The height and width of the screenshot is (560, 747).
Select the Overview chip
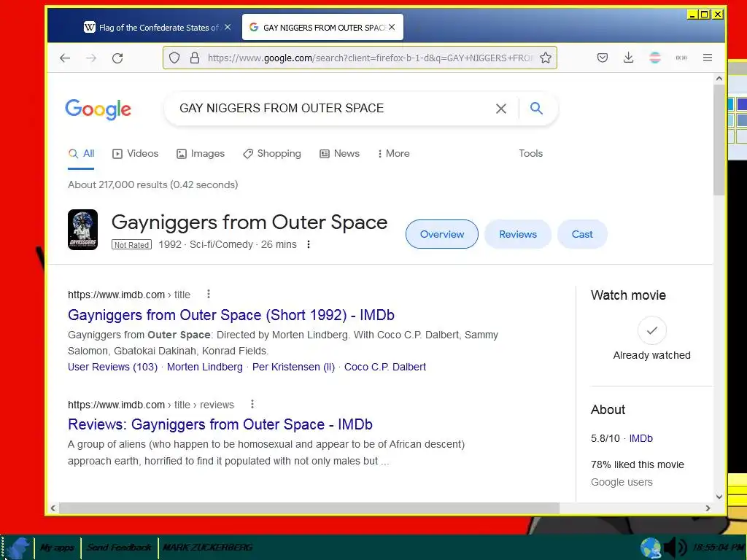coord(441,234)
